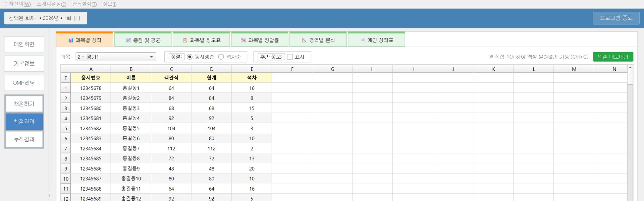Open the 판독설정(T) menu
644x201 pixels.
[x=85, y=4]
